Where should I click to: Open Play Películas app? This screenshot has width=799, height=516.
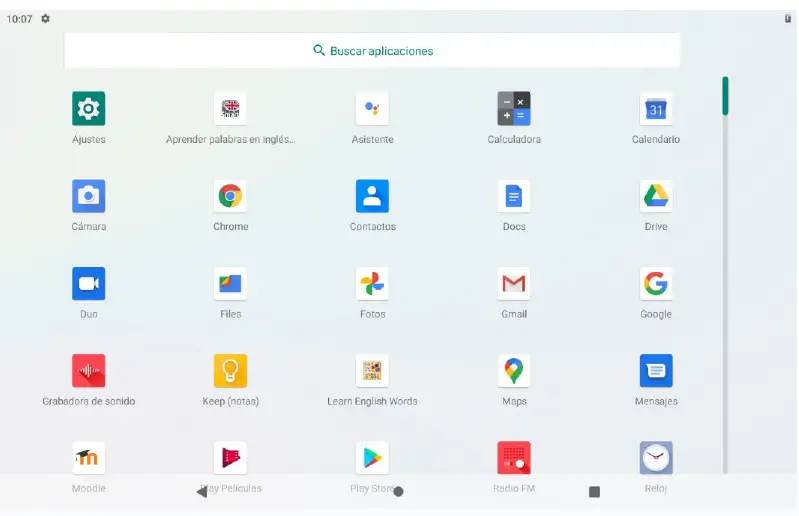pos(230,458)
